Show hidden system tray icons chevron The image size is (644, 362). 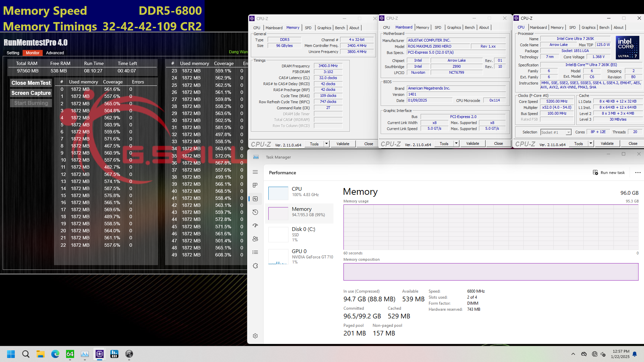[573, 354]
